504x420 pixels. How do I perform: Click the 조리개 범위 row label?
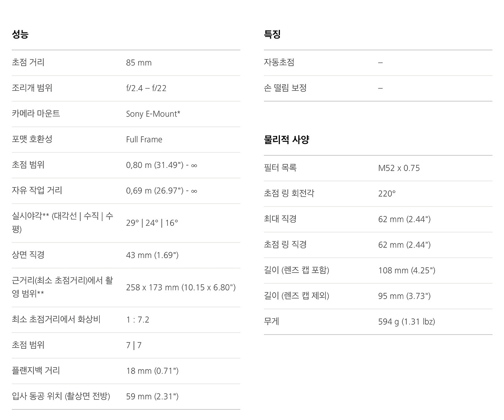(x=32, y=88)
